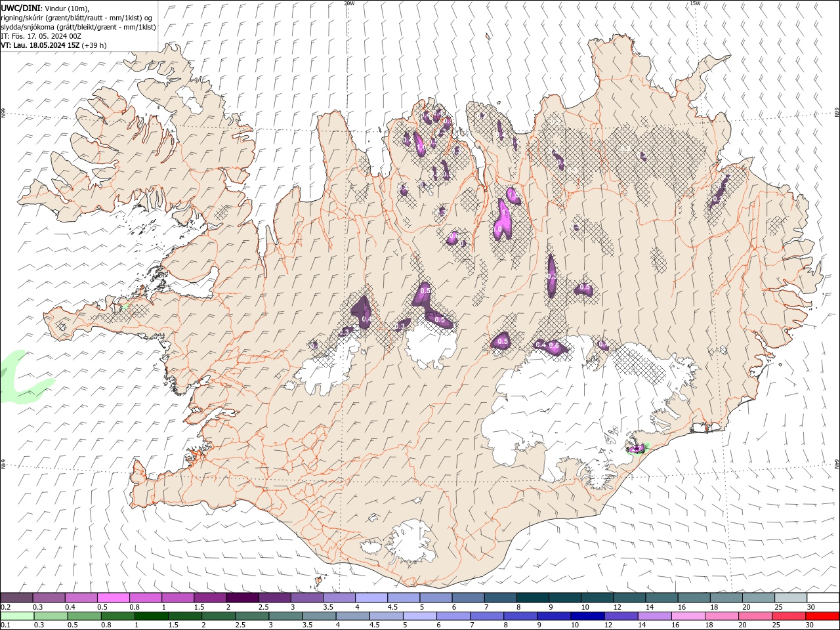Image resolution: width=840 pixels, height=630 pixels.
Task: Click the 4.5–5 pale blue swatch, lower legend
Action: click(x=385, y=616)
